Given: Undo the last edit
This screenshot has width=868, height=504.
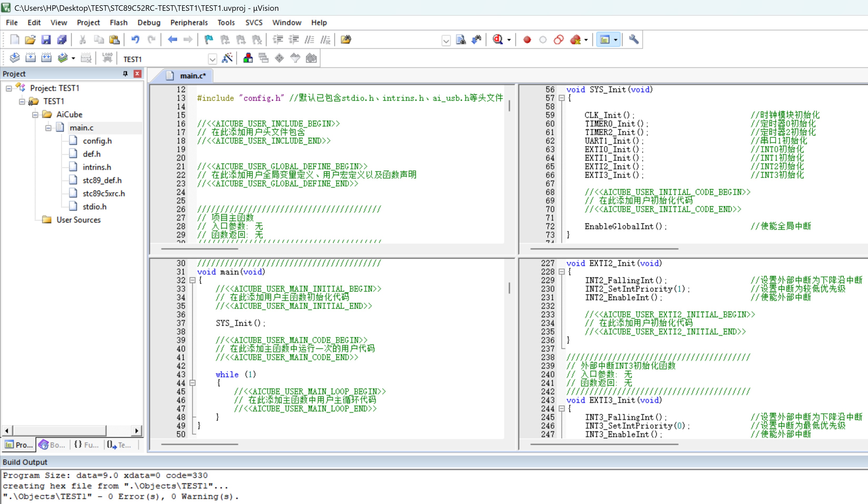Looking at the screenshot, I should point(135,40).
